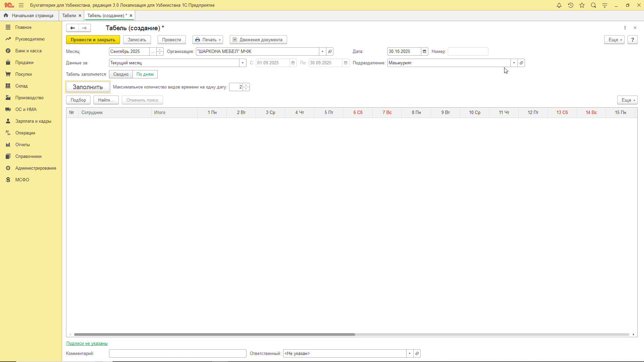The height and width of the screenshot is (362, 644).
Task: Expand the Данные за dropdown
Action: pyautogui.click(x=243, y=63)
